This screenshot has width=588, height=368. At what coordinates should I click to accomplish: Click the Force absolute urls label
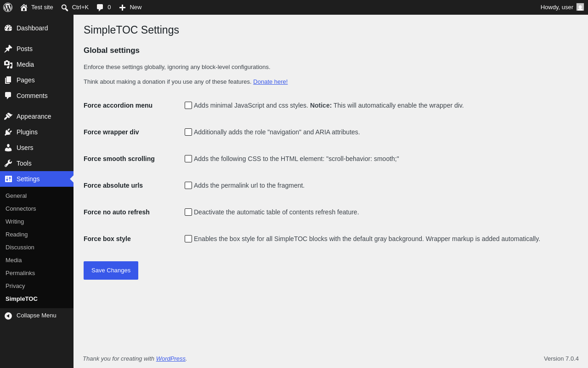coord(113,185)
